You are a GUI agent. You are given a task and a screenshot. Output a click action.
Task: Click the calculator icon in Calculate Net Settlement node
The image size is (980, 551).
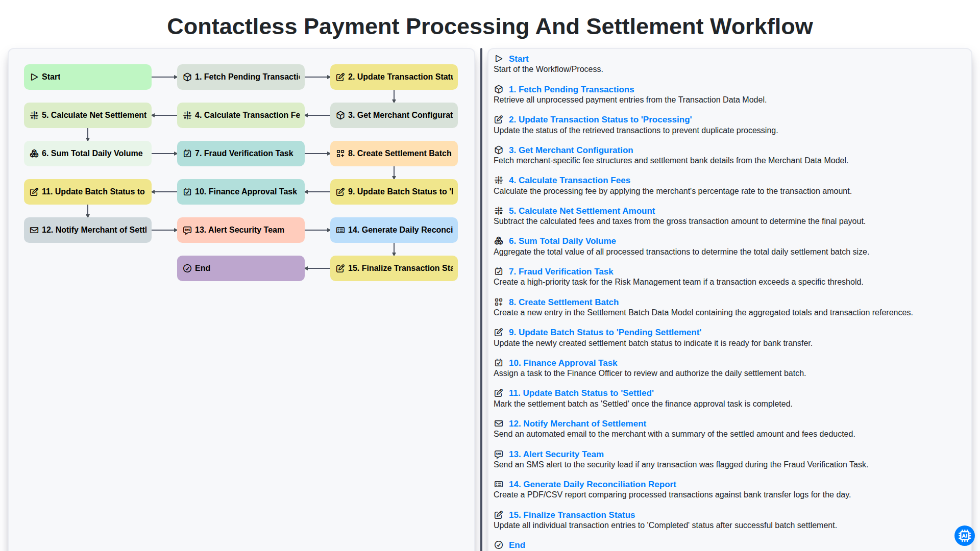tap(34, 115)
